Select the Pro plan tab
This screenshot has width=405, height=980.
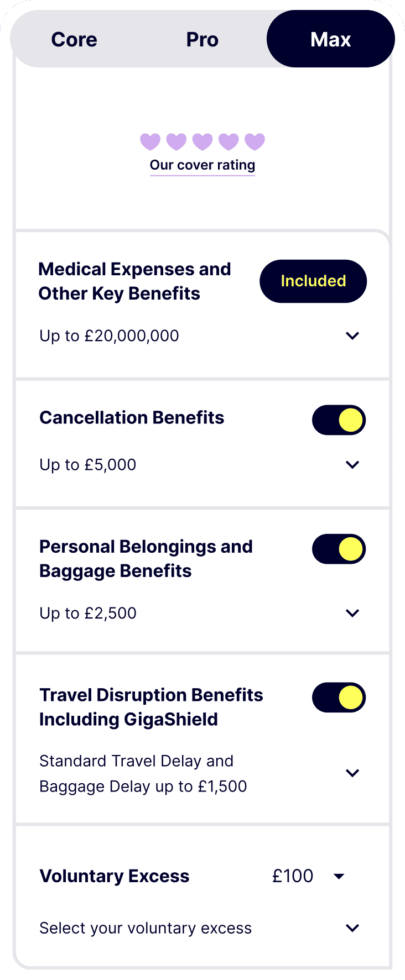(x=202, y=39)
